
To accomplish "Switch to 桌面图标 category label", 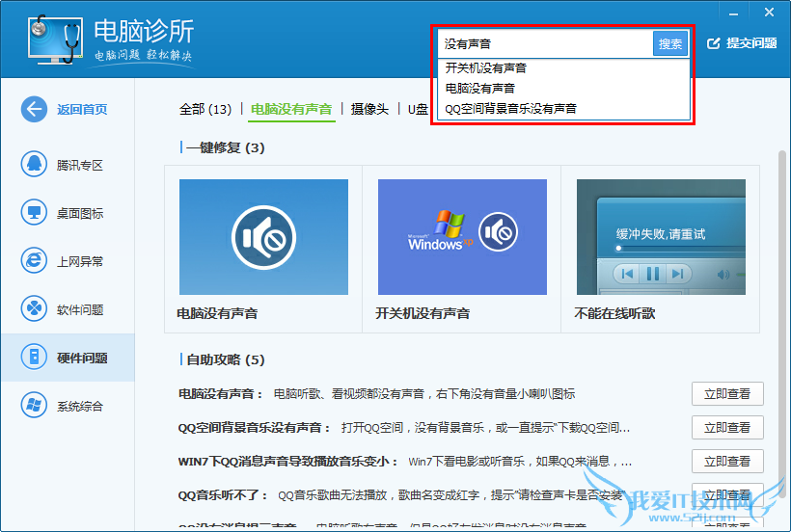I will point(80,214).
